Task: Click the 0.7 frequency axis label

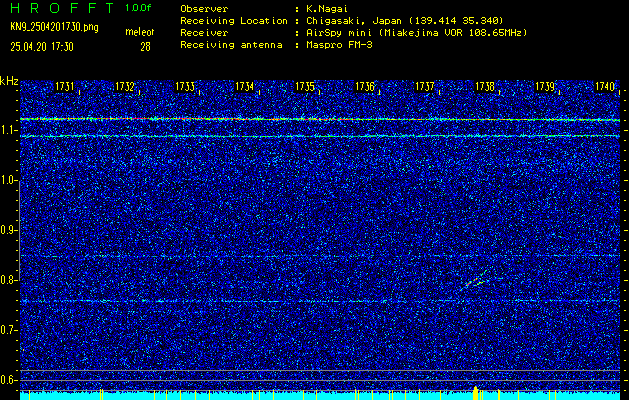Action: click(8, 330)
